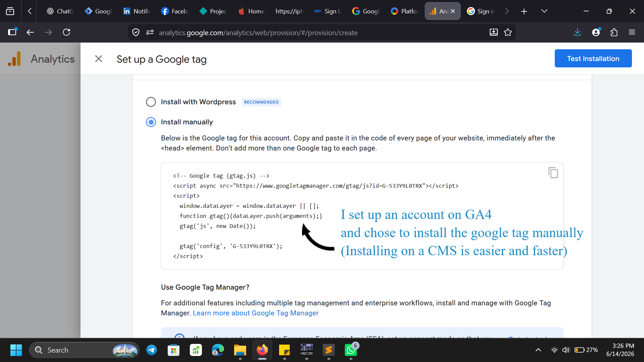Open the Firefox application menu
Viewport: 644px width, 362px height.
coord(632,32)
